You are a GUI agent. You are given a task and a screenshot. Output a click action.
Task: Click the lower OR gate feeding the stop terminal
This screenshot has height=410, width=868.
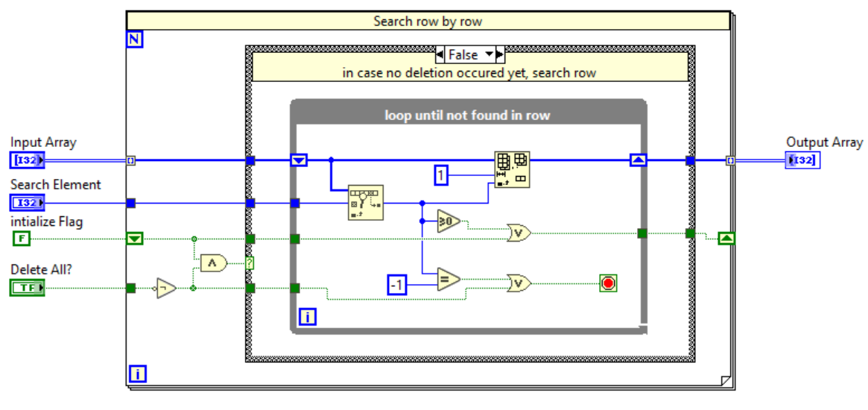point(519,284)
